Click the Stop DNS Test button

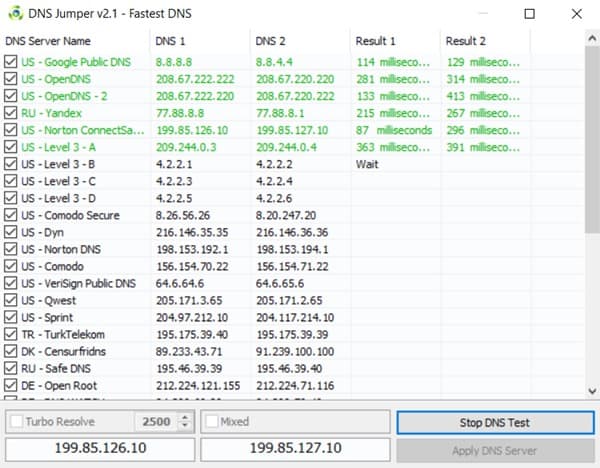495,422
